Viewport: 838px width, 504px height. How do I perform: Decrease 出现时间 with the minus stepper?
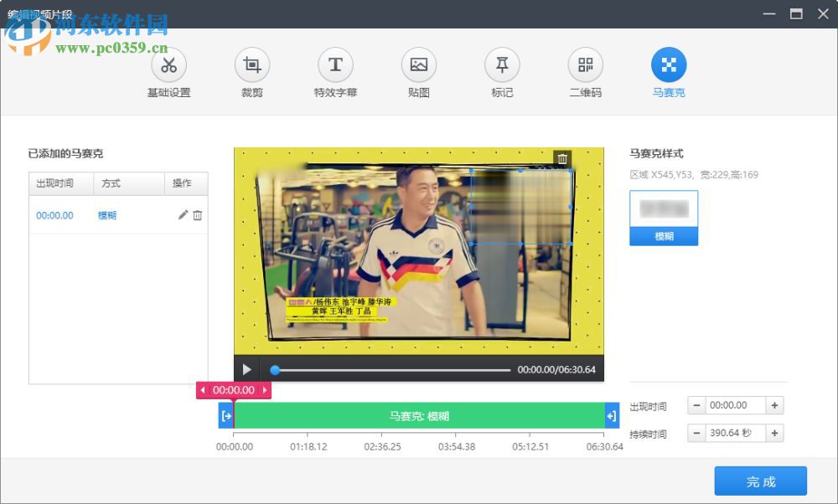click(697, 405)
